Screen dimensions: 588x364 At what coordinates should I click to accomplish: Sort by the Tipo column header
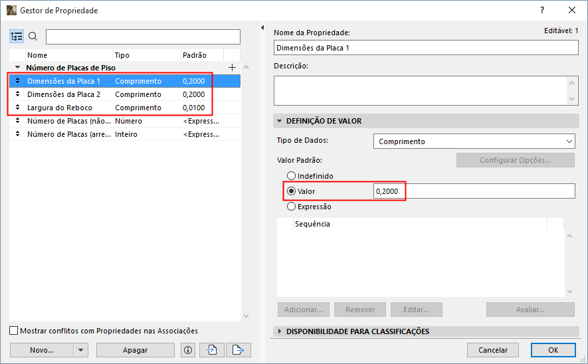point(147,55)
